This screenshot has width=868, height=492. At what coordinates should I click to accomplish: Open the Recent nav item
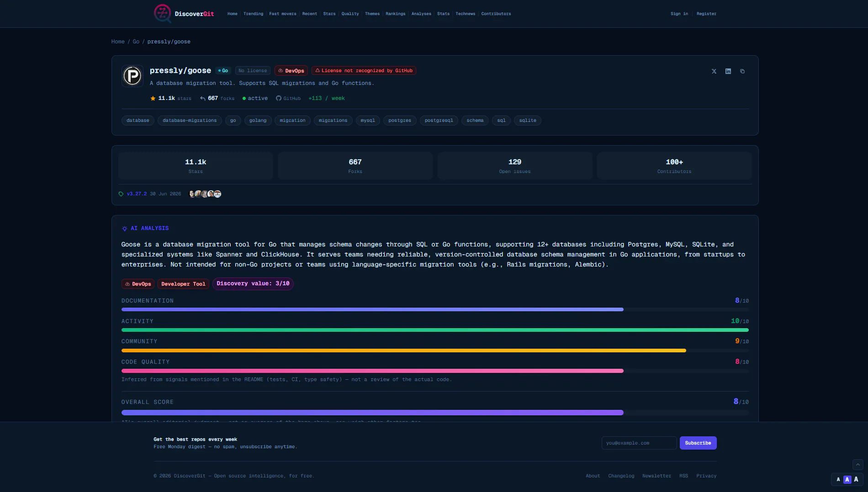(x=310, y=14)
